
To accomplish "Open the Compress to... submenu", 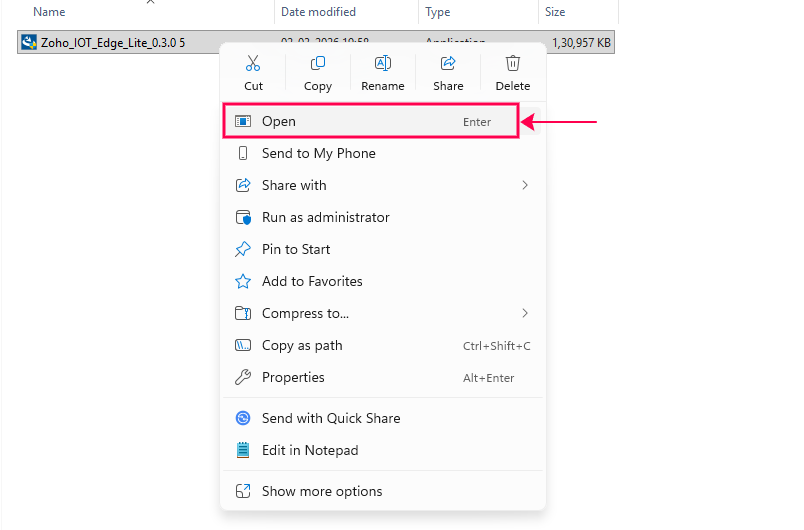I will 383,313.
